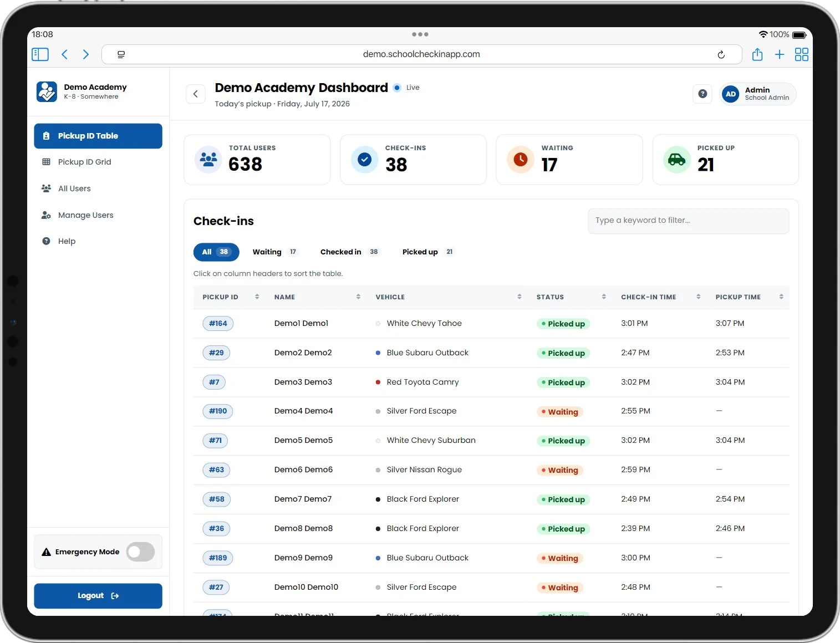Click the Check-ins checkmark icon

coord(364,160)
